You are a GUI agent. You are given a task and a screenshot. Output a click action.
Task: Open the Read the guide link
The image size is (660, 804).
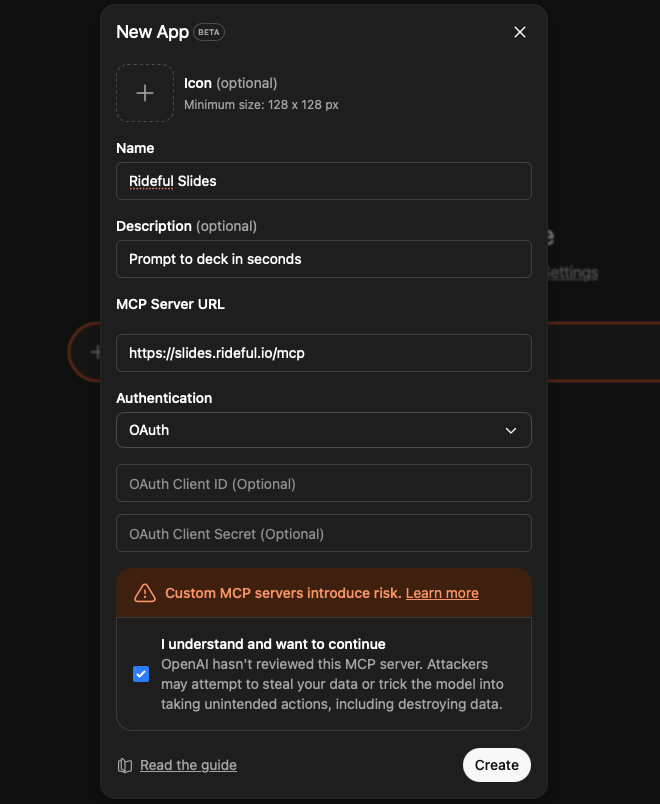tap(188, 765)
